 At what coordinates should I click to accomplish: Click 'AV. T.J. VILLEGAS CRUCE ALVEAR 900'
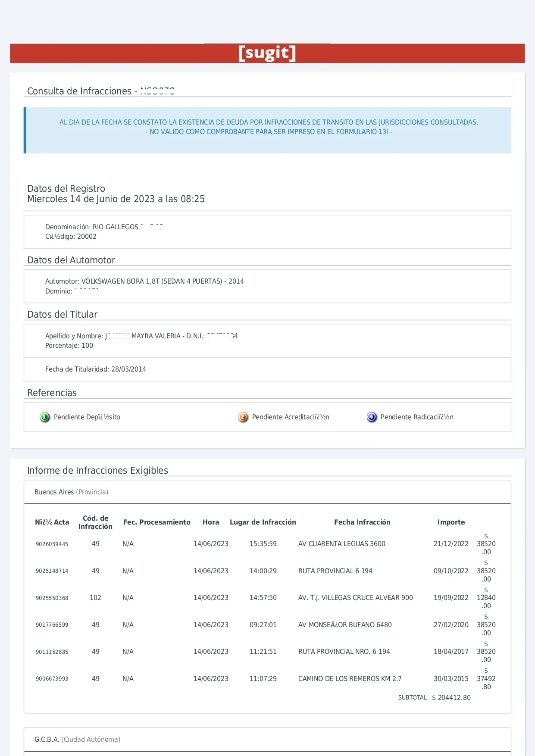point(356,598)
